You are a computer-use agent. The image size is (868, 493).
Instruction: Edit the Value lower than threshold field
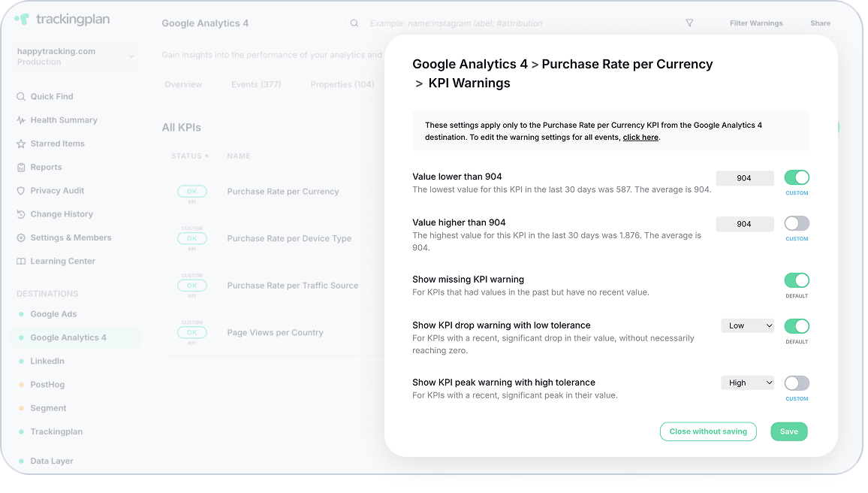[745, 178]
